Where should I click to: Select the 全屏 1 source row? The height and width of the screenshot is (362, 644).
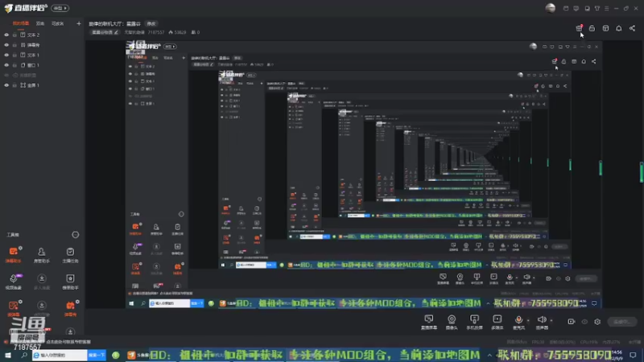click(x=43, y=85)
